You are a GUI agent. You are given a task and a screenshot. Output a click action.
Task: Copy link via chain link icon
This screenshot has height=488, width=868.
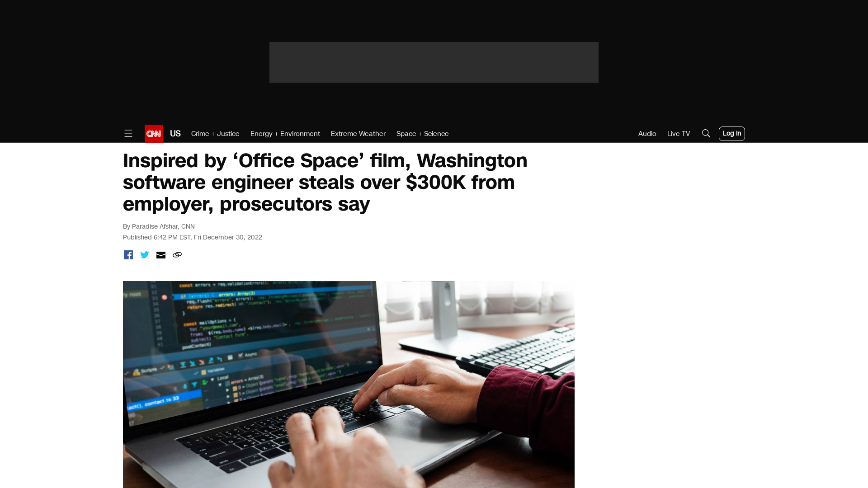177,255
